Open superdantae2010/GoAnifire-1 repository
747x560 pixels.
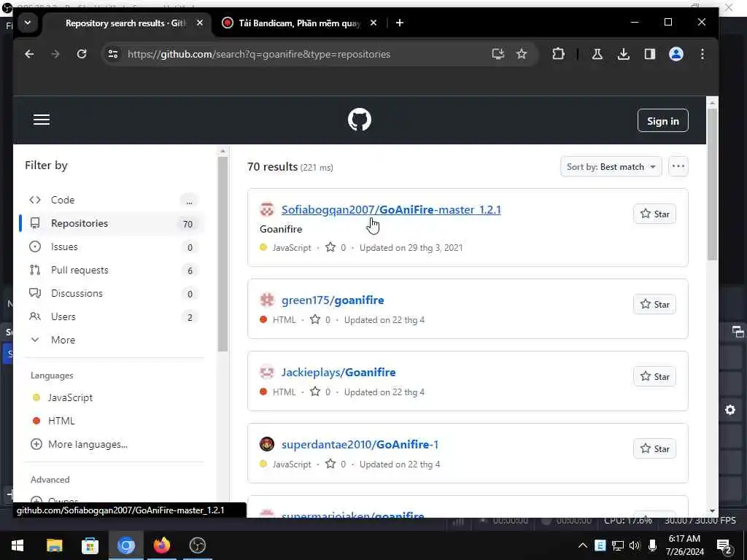[x=360, y=444]
